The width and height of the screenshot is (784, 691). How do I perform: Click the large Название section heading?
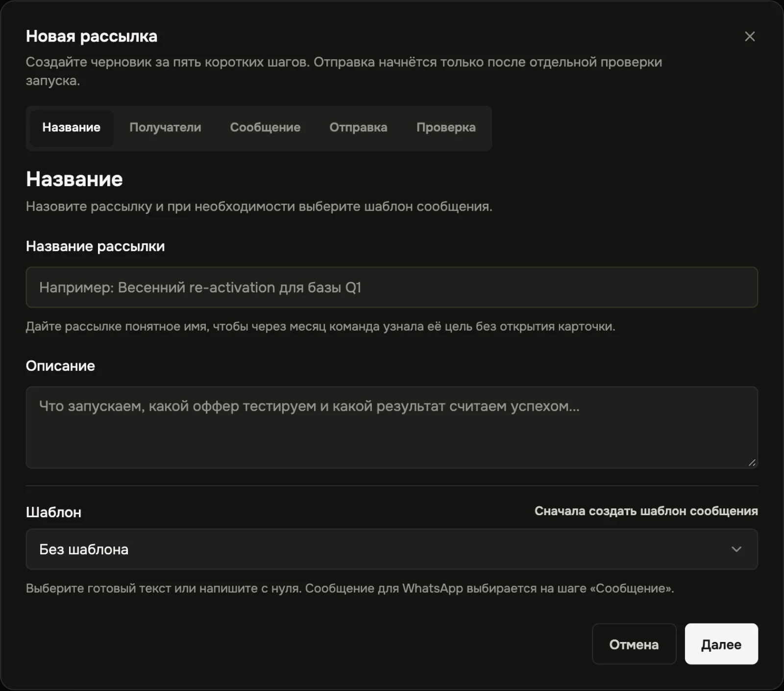pos(74,179)
